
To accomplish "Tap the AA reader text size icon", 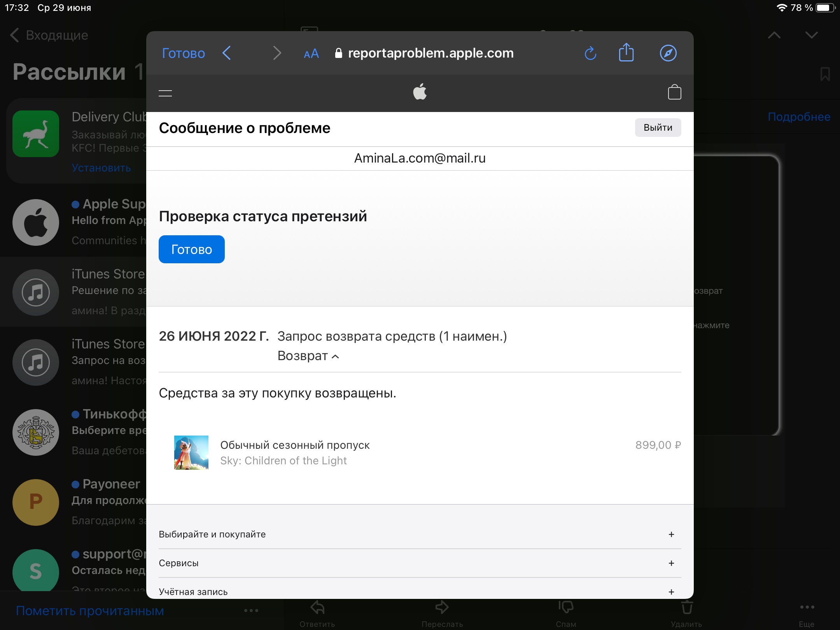I will [x=311, y=54].
